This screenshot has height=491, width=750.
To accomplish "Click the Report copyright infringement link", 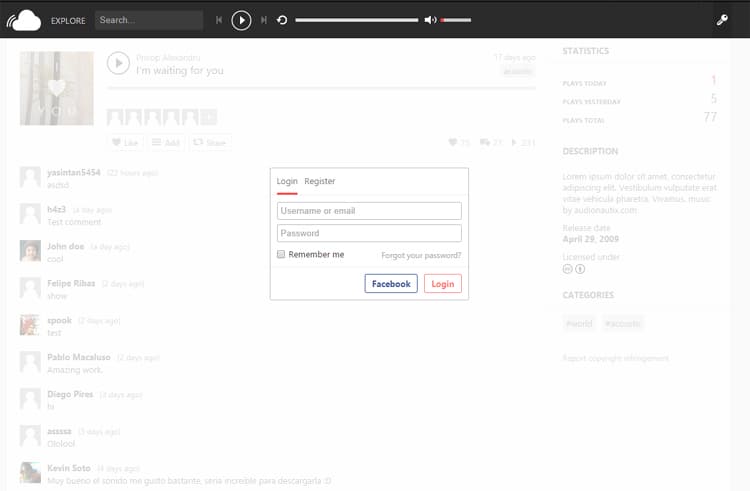I will click(616, 358).
